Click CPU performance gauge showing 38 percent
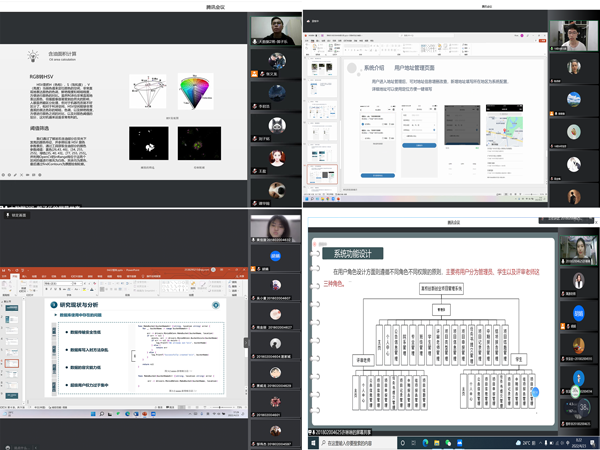The height and width of the screenshot is (450, 600). (x=583, y=407)
